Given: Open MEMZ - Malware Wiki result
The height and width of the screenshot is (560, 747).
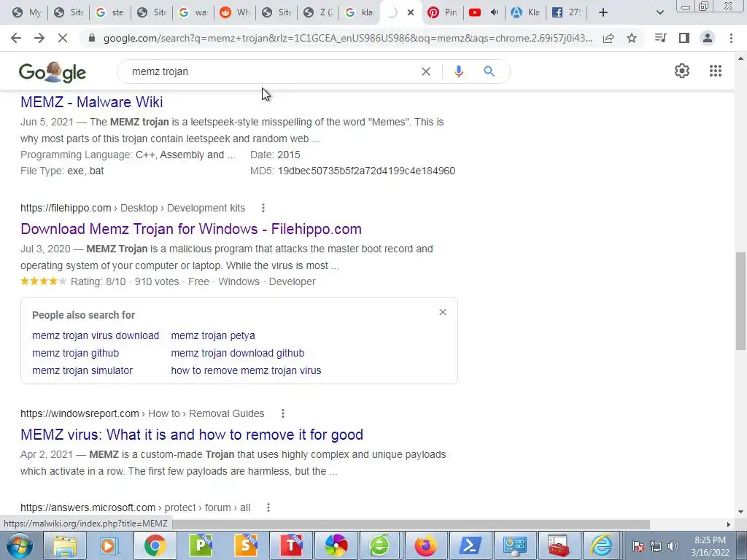Looking at the screenshot, I should pyautogui.click(x=91, y=102).
